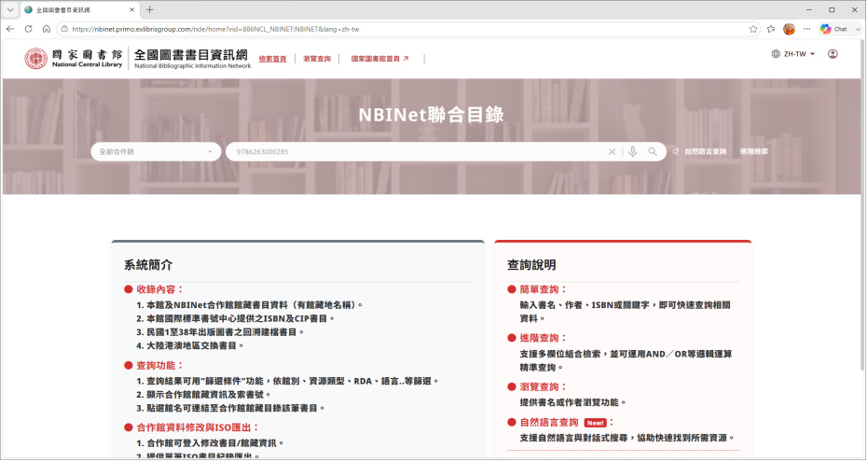This screenshot has width=868, height=462.
Task: Close the 全國圖書書目資訊網 tab
Action: tap(131, 10)
